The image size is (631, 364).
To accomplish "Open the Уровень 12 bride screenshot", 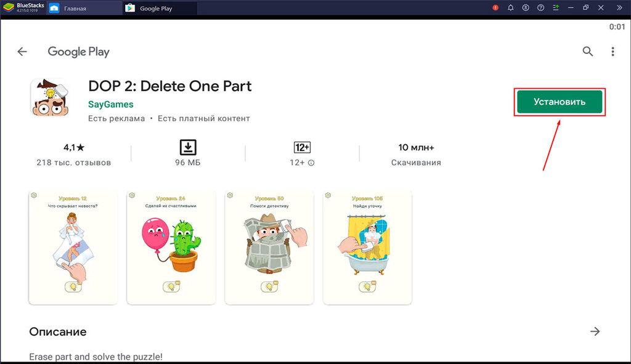I will 73,248.
